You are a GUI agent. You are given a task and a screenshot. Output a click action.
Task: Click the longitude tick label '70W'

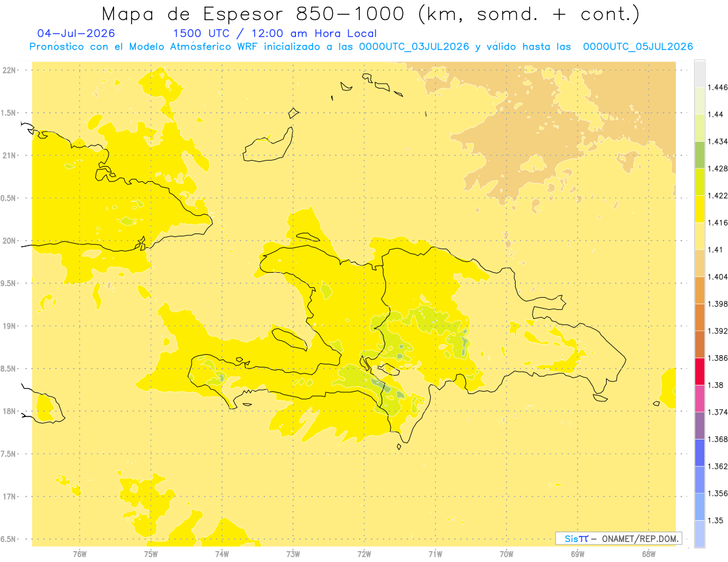point(507,554)
